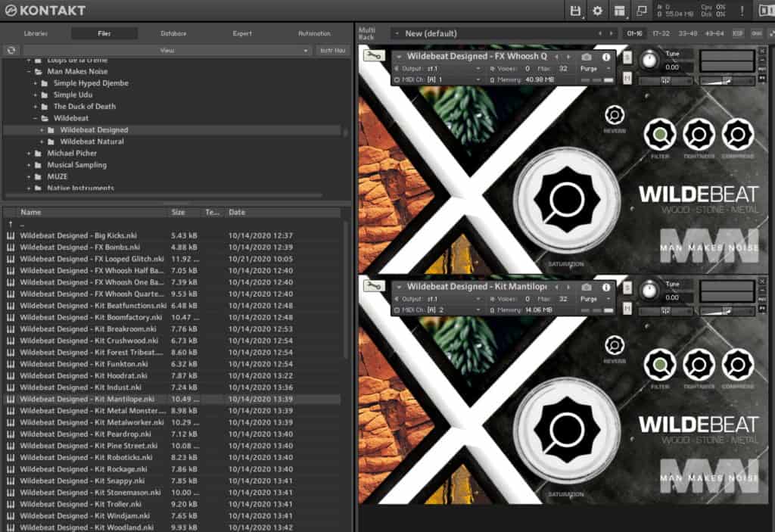Expand the Simple Udu folder
Image resolution: width=775 pixels, height=532 pixels.
coord(35,95)
